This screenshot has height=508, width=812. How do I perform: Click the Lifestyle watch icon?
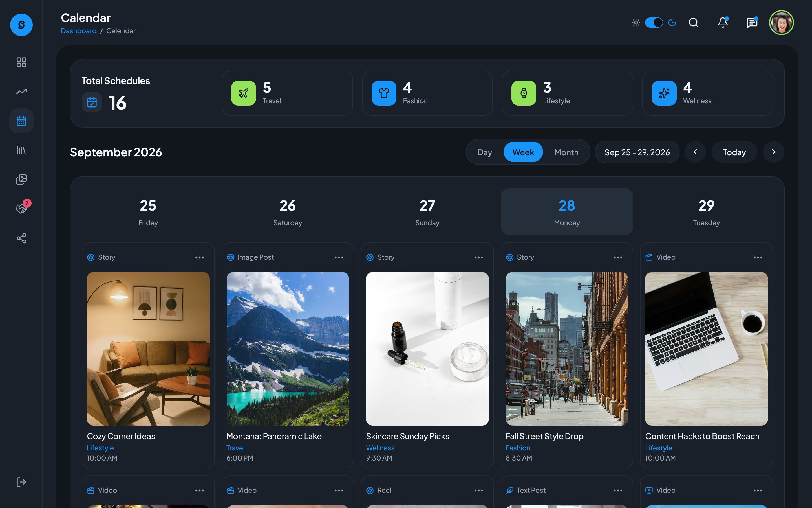coord(524,93)
